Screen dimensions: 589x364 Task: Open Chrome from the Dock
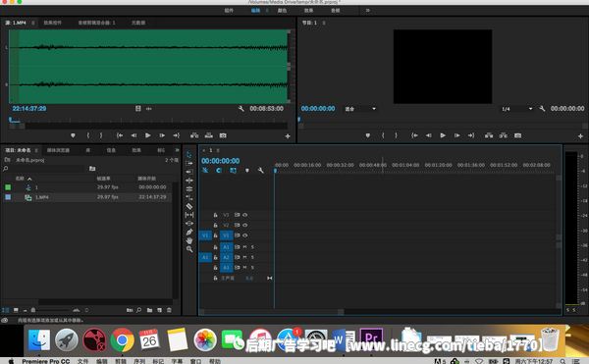(x=122, y=340)
